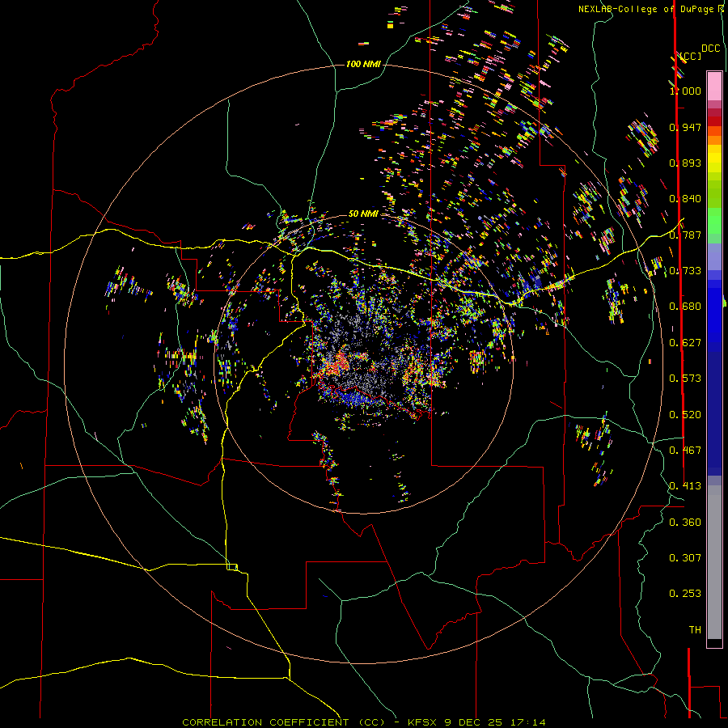The image size is (728, 728).
Task: Select the 0.840 legend value
Action: click(685, 198)
